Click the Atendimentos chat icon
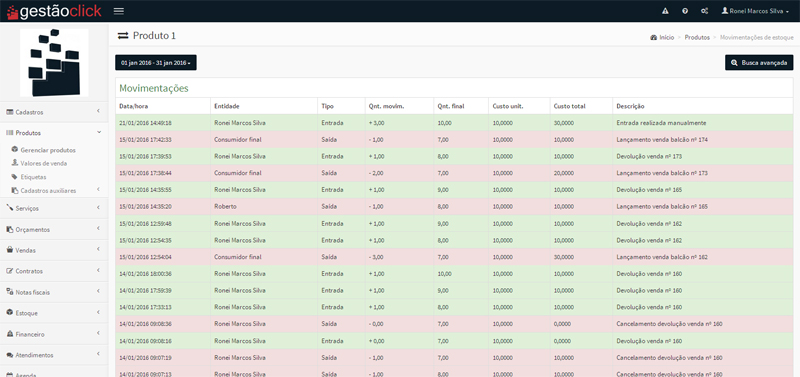The image size is (800, 377). [x=10, y=355]
